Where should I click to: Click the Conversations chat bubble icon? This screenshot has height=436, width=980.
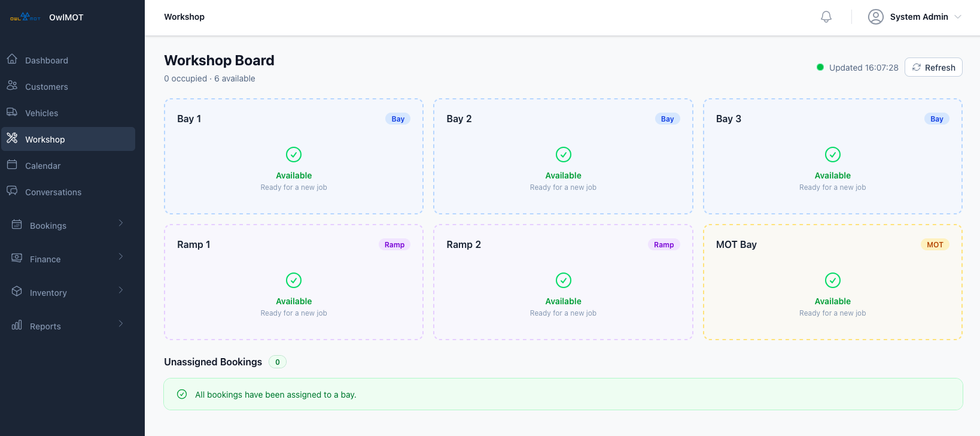pos(12,191)
